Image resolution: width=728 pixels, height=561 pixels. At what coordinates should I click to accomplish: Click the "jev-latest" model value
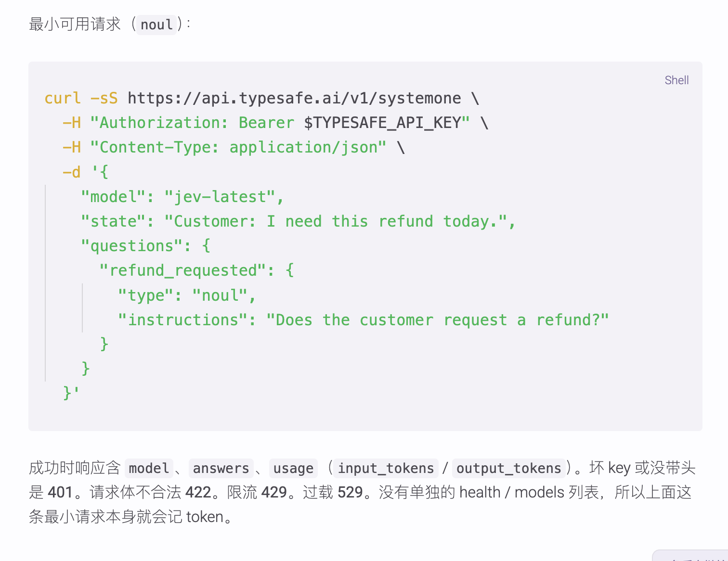click(x=220, y=197)
